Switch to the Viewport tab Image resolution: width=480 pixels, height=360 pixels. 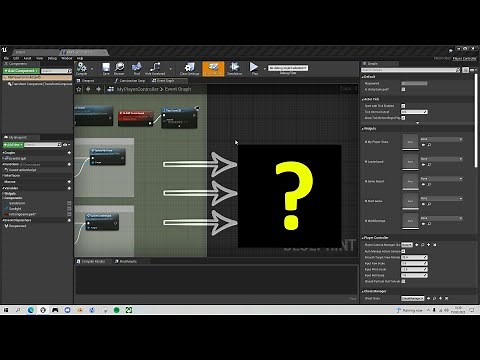click(86, 81)
